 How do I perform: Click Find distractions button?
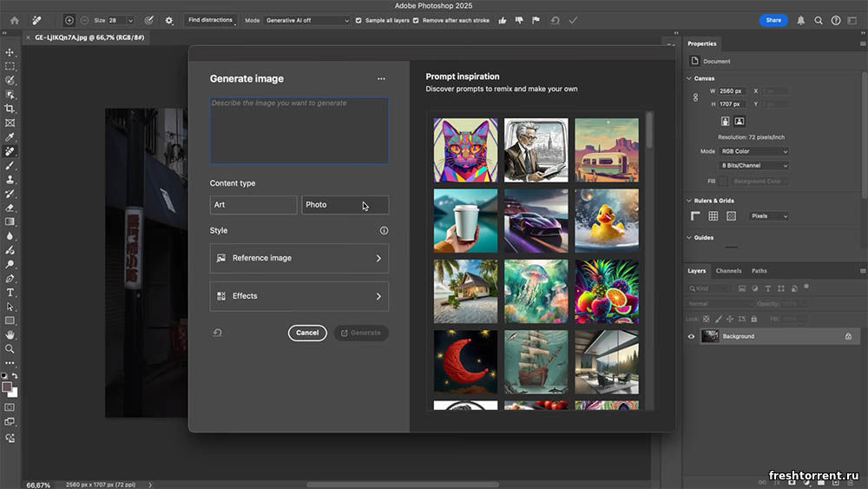coord(210,21)
